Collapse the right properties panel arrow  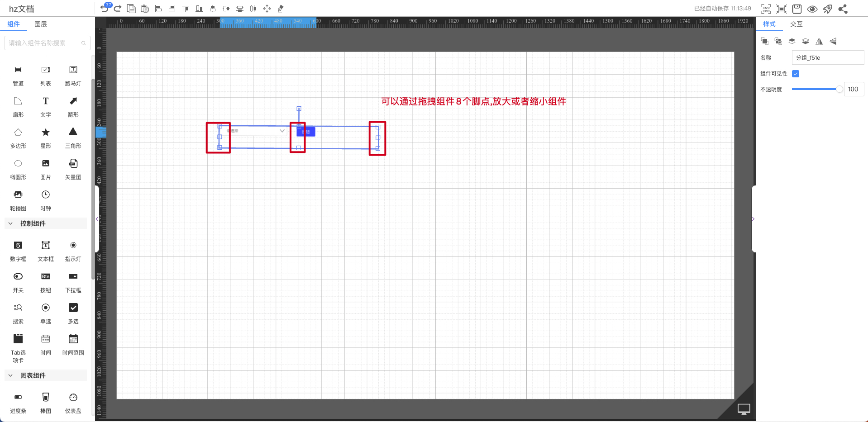click(753, 219)
